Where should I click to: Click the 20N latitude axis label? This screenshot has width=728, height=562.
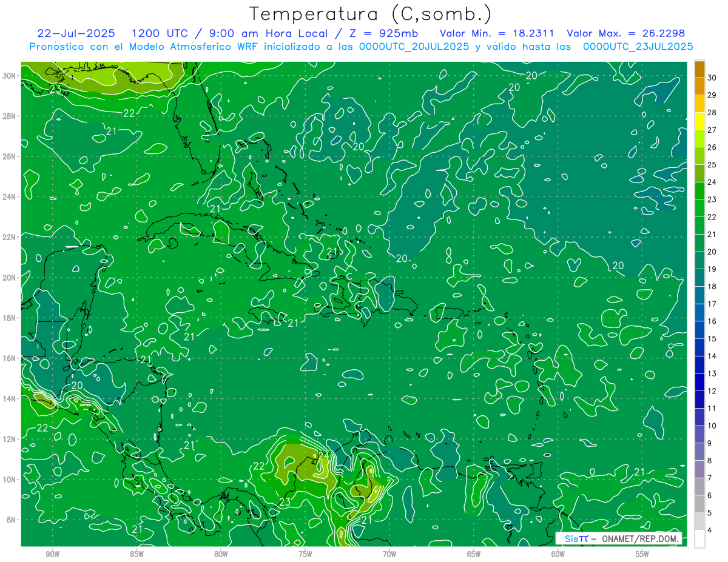pos(10,278)
